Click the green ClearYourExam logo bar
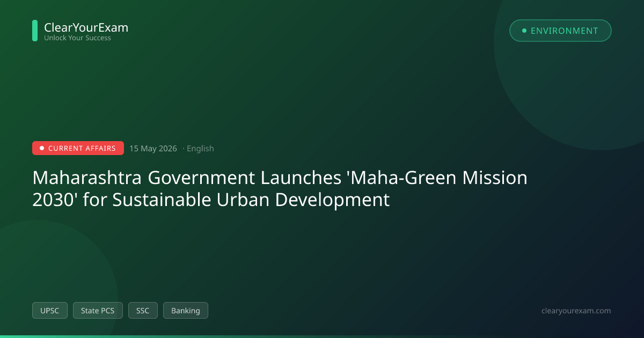 click(x=35, y=31)
